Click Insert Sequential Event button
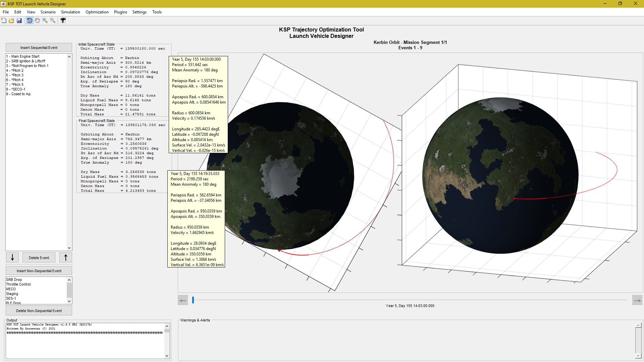The height and width of the screenshot is (362, 644). (x=39, y=48)
